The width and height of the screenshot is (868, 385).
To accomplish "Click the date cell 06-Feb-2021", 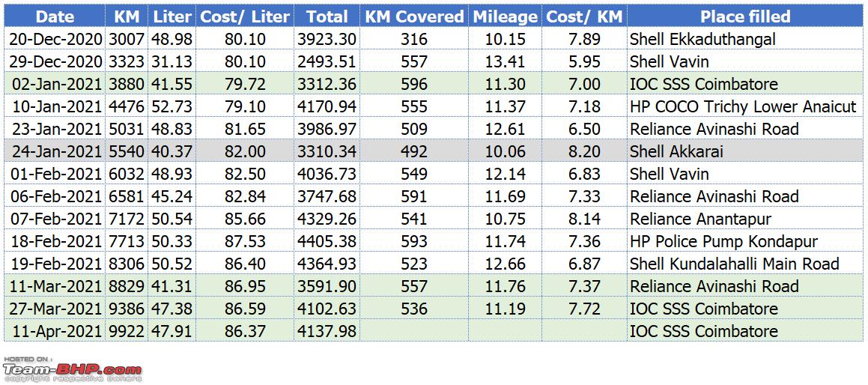I will pos(55,196).
